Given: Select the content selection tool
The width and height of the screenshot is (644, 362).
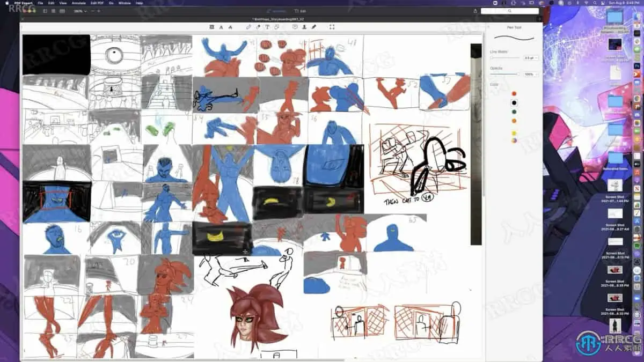Looking at the screenshot, I should (332, 27).
